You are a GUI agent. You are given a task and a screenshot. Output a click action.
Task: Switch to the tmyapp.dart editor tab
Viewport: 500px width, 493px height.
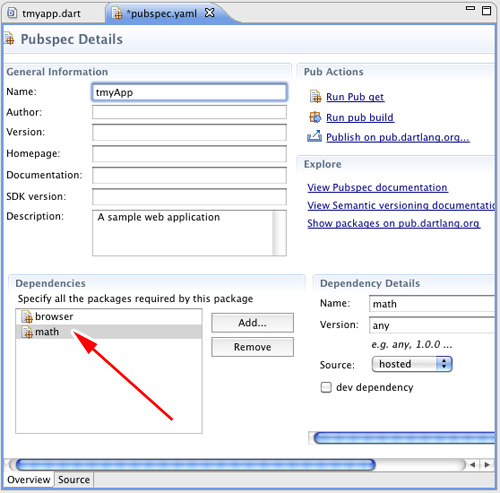pos(44,13)
